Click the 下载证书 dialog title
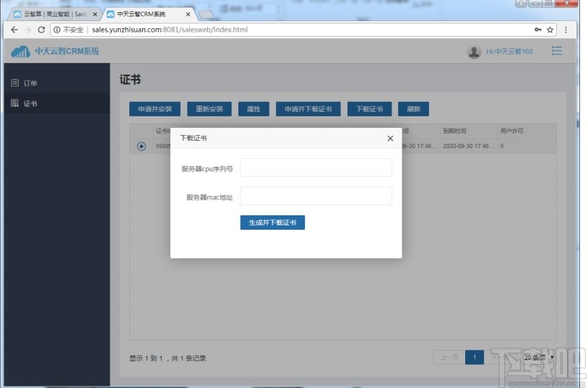This screenshot has width=588, height=388. coord(194,138)
